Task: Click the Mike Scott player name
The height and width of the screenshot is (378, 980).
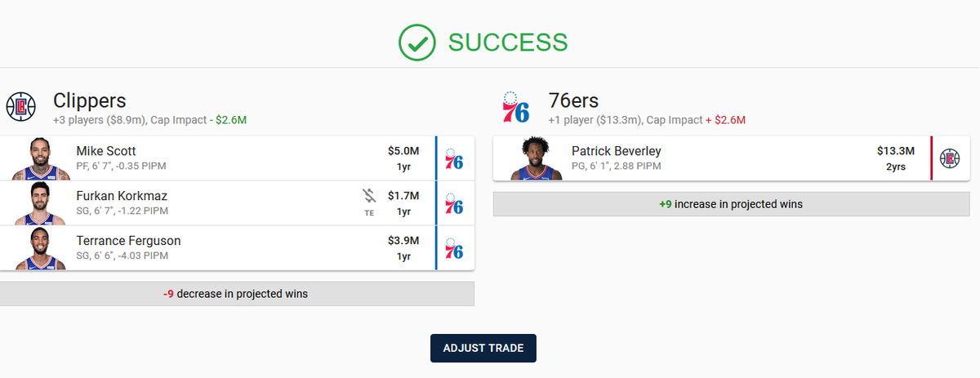Action: 106,151
